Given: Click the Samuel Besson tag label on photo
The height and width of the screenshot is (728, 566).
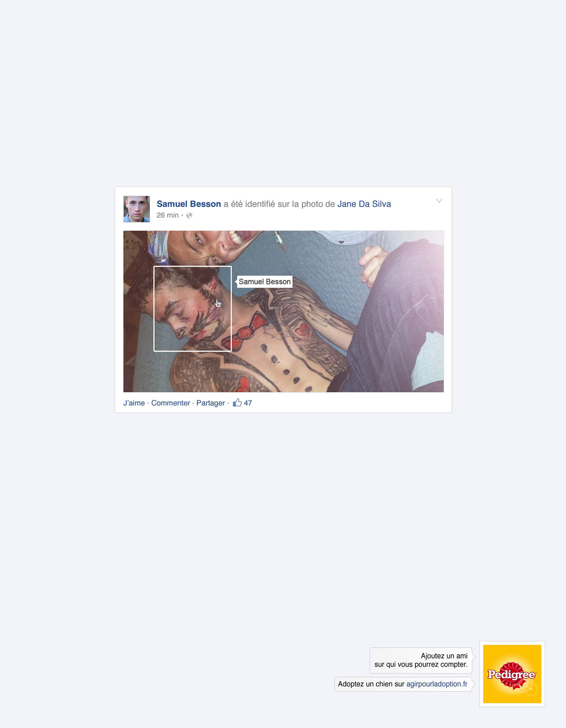Looking at the screenshot, I should 264,281.
